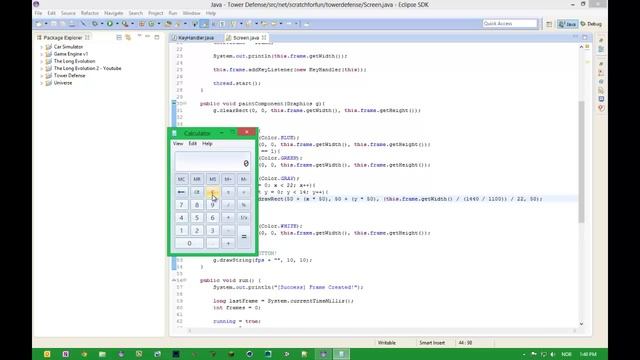
Task: Click the Calculator C clear button
Action: (212, 192)
